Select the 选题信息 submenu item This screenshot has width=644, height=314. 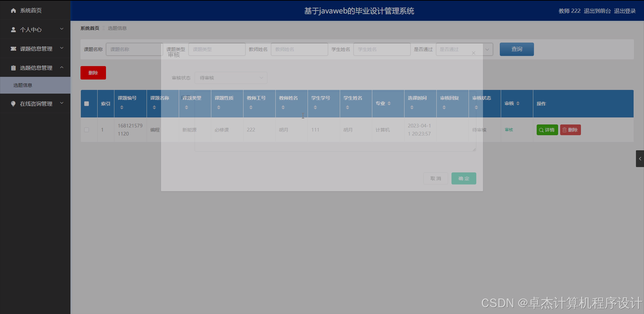(23, 85)
